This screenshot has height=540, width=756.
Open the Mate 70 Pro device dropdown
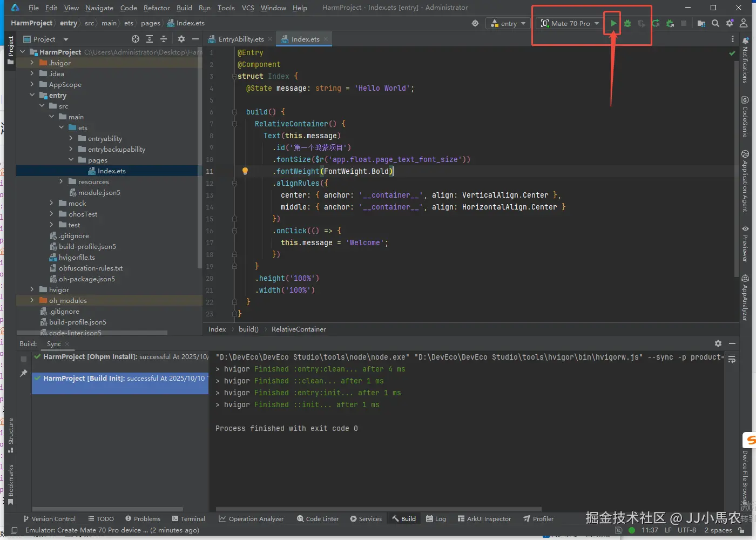click(x=570, y=23)
